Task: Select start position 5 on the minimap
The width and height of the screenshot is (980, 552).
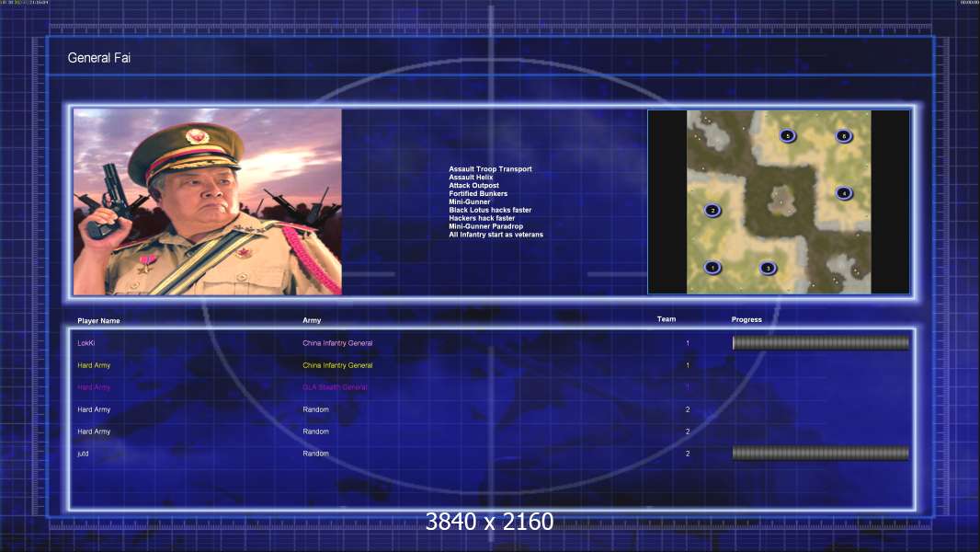Action: 788,135
